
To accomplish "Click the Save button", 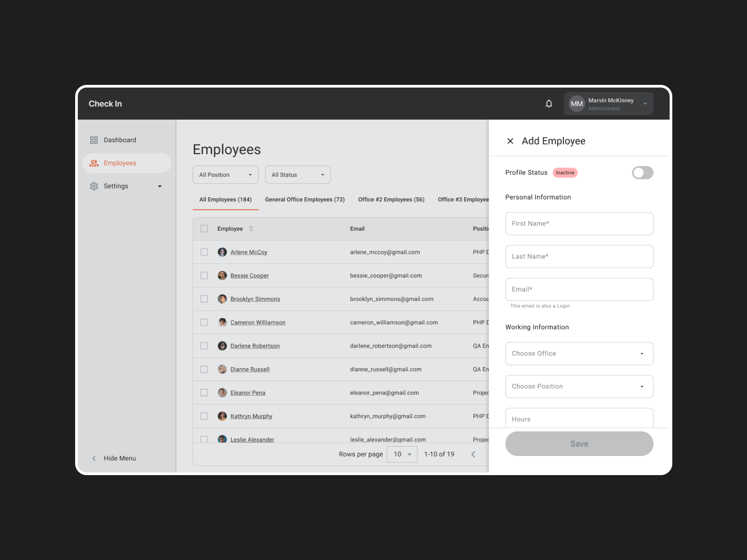I will coord(579,444).
